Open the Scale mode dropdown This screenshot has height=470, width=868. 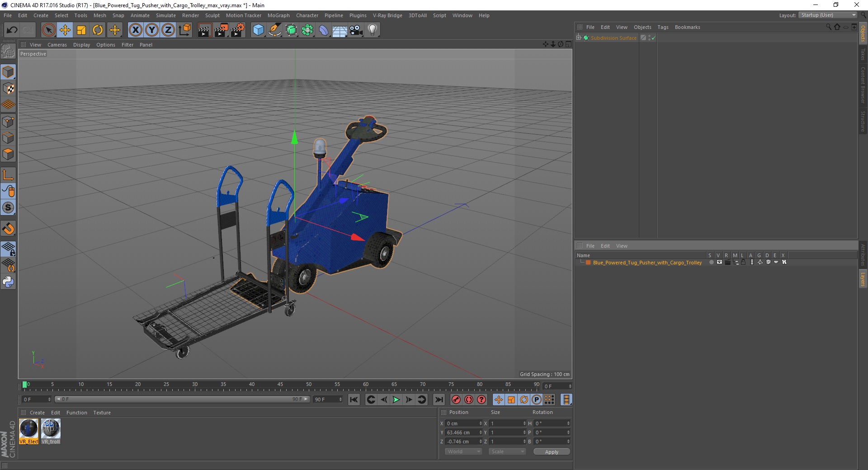click(x=507, y=451)
